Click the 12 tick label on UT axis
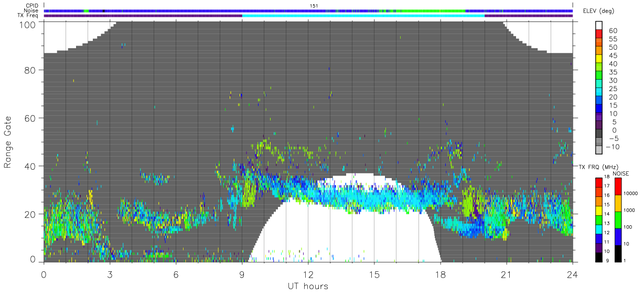 click(x=308, y=274)
